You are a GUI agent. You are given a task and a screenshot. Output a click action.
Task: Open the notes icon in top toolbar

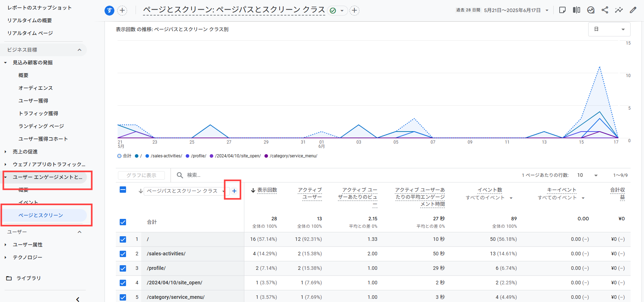pyautogui.click(x=562, y=10)
